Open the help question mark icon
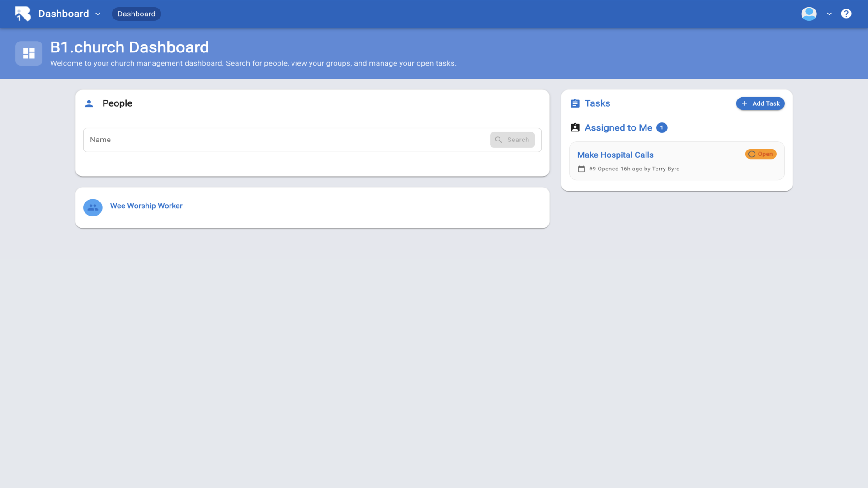 846,14
